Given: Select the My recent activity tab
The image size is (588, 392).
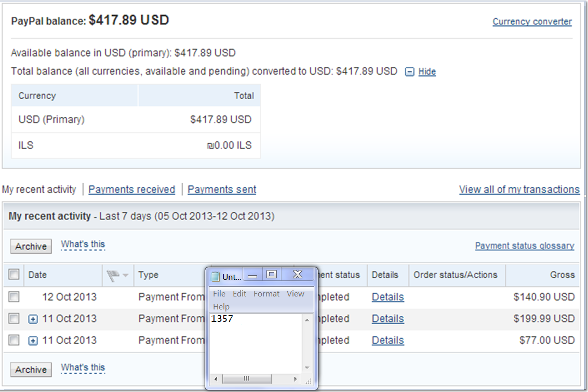Looking at the screenshot, I should click(39, 190).
